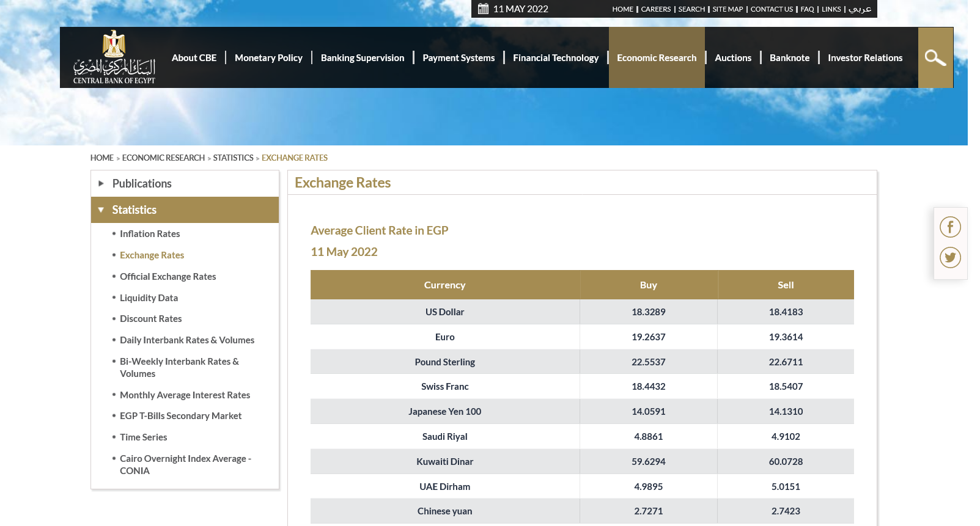This screenshot has height=526, width=980.
Task: Click the Central Bank of Egypt logo
Action: point(114,57)
